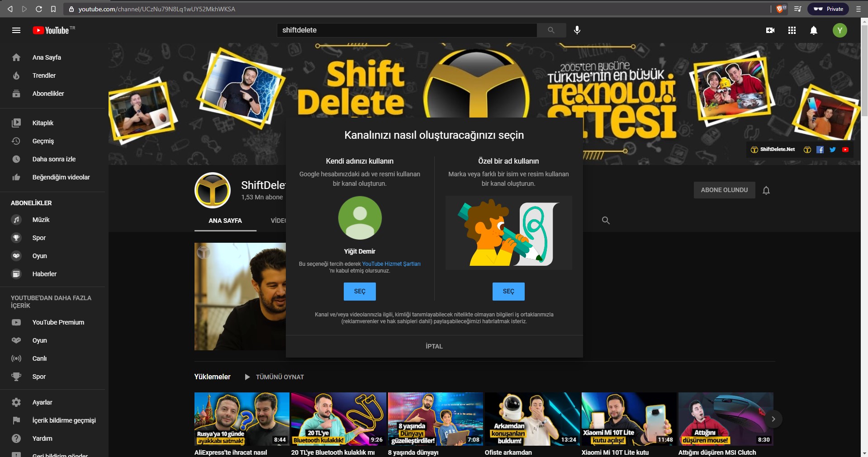Image resolution: width=868 pixels, height=457 pixels.
Task: Bookmark this page using address bar icon
Action: (x=53, y=9)
